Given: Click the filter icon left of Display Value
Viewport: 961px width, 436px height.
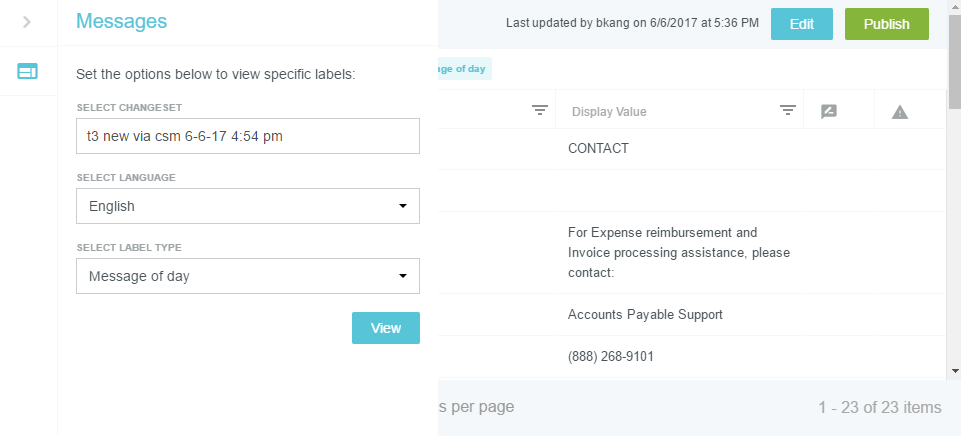Looking at the screenshot, I should pos(540,110).
